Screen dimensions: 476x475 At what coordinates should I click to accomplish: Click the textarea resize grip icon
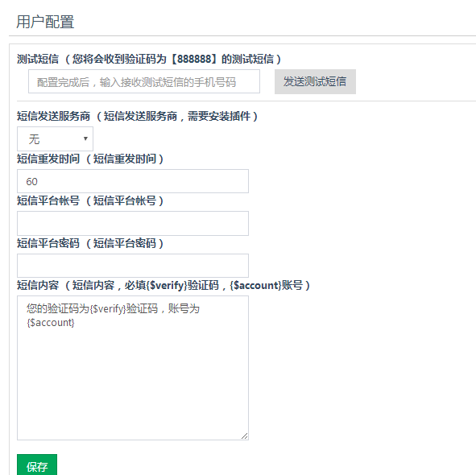pyautogui.click(x=244, y=436)
